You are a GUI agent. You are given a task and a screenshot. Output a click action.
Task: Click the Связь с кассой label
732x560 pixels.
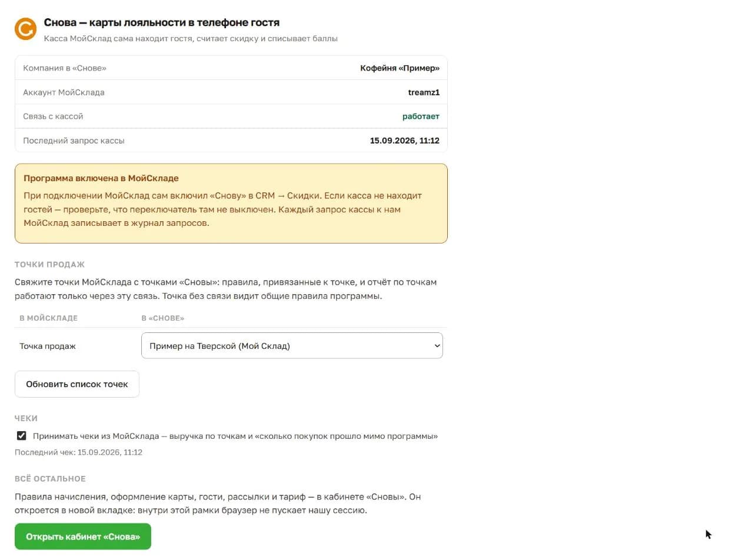click(x=53, y=116)
